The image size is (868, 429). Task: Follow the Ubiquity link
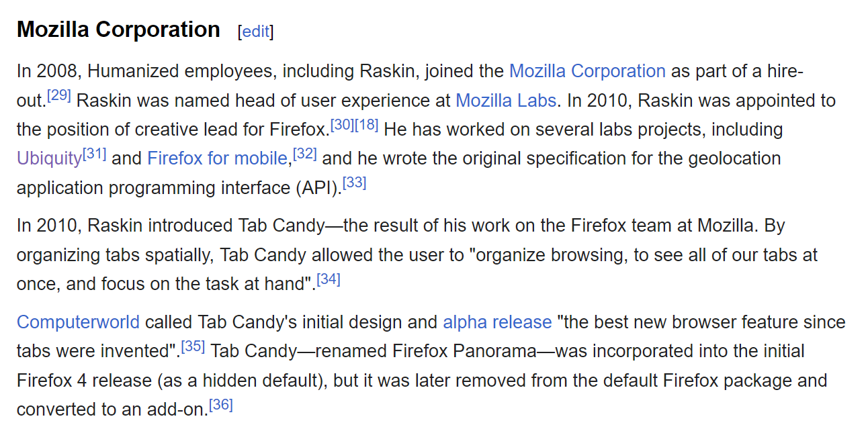49,158
